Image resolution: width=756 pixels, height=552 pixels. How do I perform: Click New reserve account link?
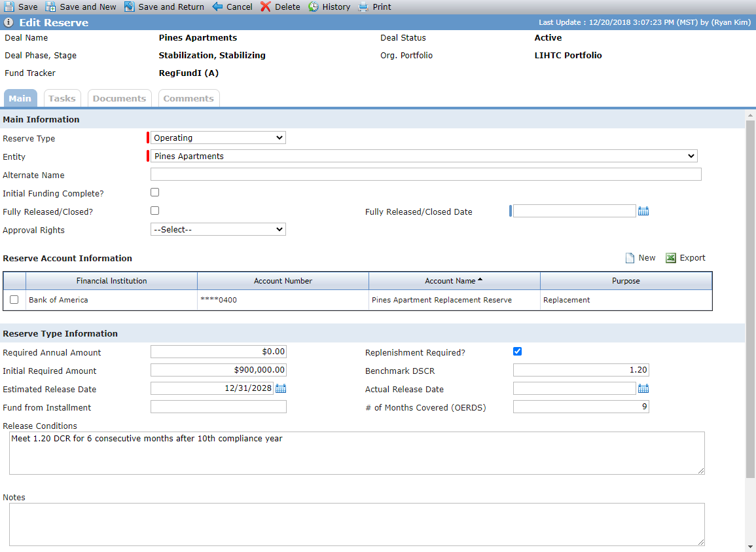pos(640,258)
